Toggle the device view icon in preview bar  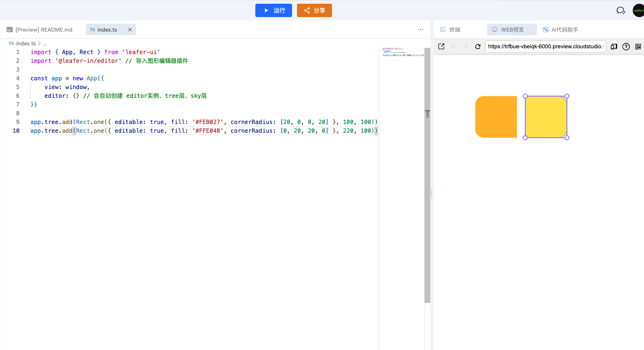(x=614, y=46)
